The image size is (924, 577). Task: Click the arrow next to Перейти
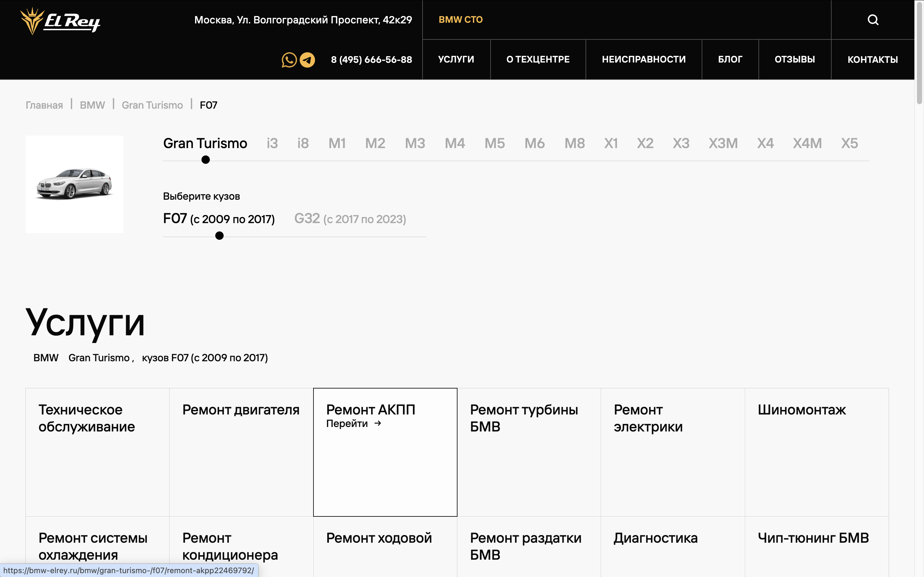378,423
